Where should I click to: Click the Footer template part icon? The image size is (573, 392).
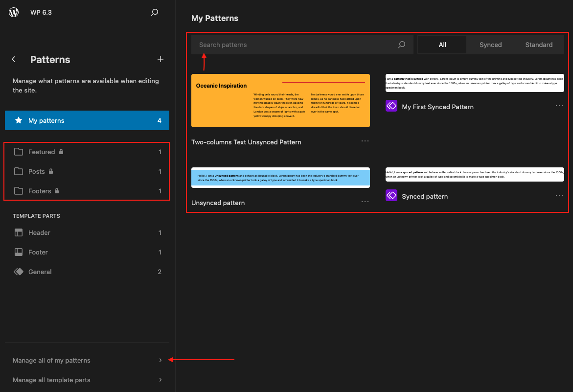19,252
